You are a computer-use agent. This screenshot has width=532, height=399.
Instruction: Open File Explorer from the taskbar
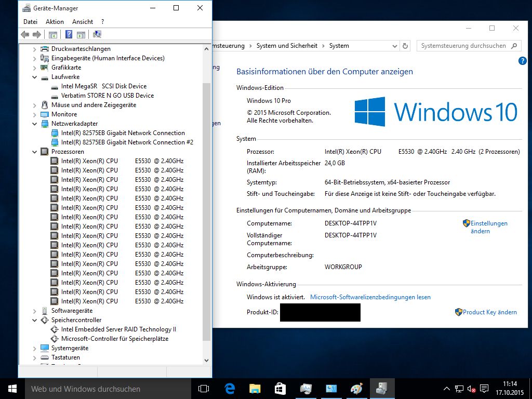(255, 389)
